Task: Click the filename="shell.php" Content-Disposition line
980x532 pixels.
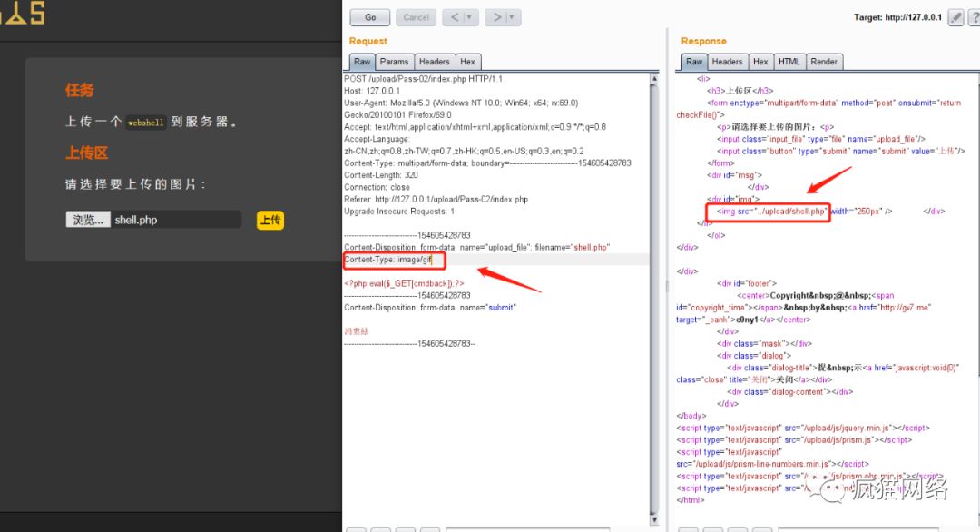Action: pos(477,248)
